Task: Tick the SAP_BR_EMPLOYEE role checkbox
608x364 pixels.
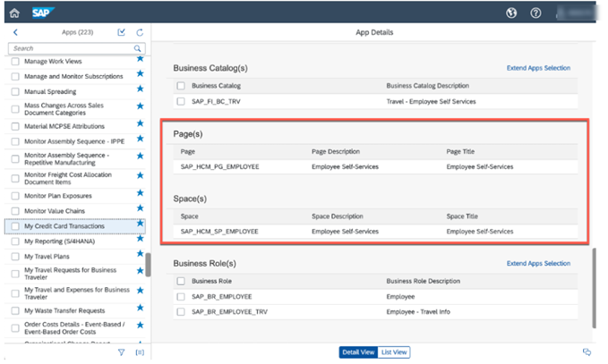Action: point(182,296)
